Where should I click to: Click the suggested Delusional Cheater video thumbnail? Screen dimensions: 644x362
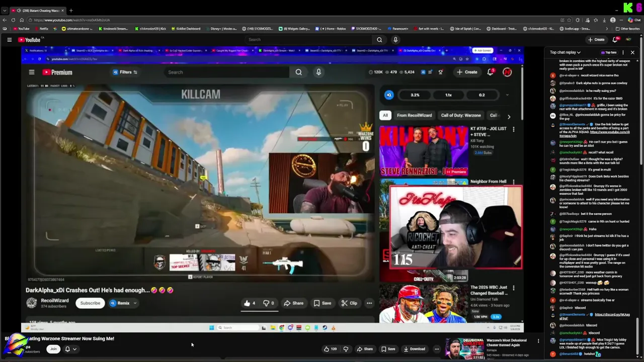[x=464, y=349]
